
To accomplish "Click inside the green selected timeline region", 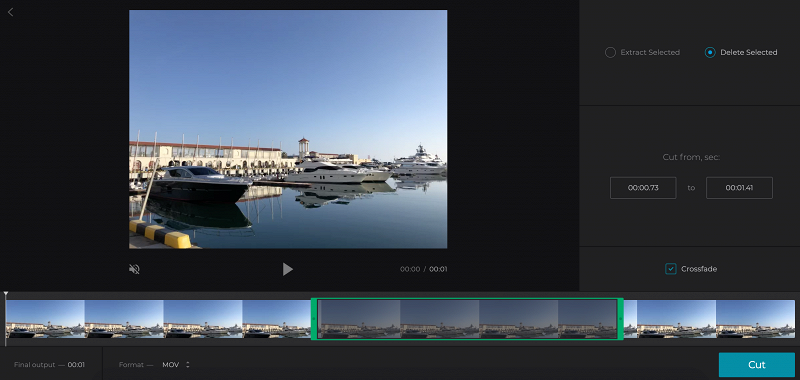I will click(467, 319).
